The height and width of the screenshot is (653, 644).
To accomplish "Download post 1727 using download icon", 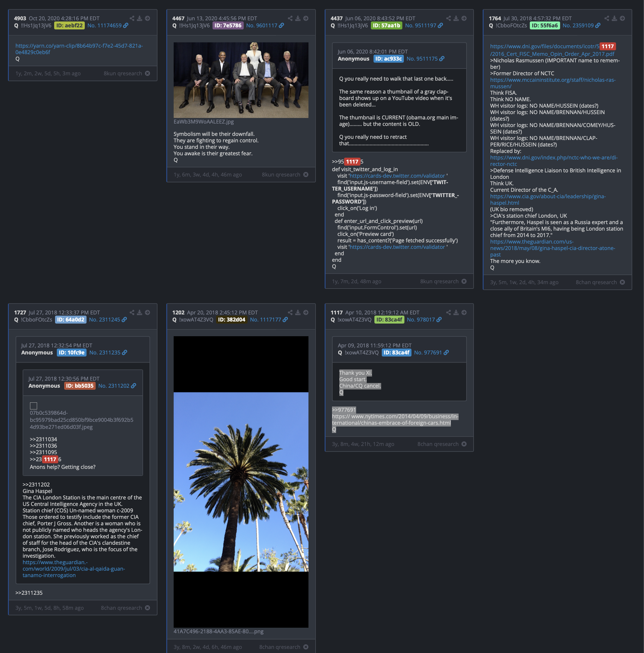I will point(139,312).
